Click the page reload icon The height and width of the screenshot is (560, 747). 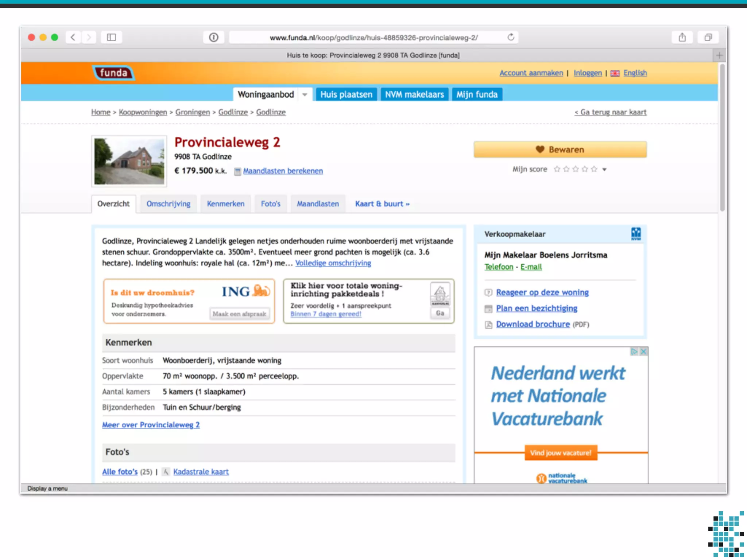coord(511,37)
